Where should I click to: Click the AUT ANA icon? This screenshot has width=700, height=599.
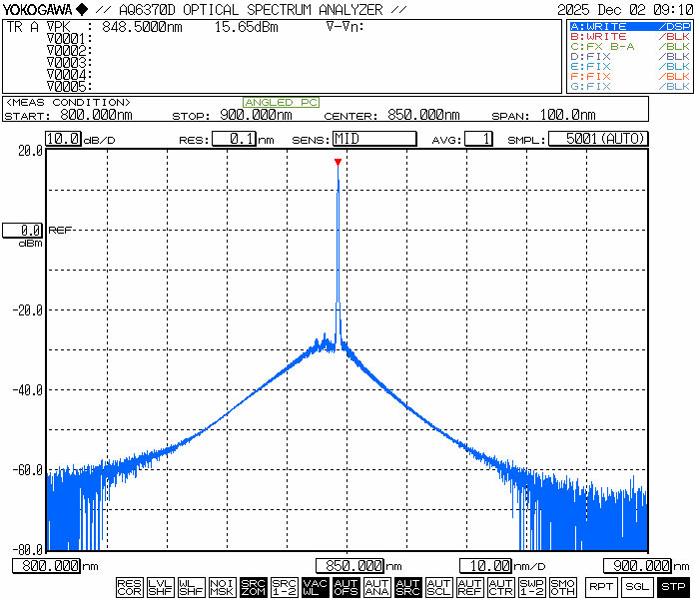point(376,587)
